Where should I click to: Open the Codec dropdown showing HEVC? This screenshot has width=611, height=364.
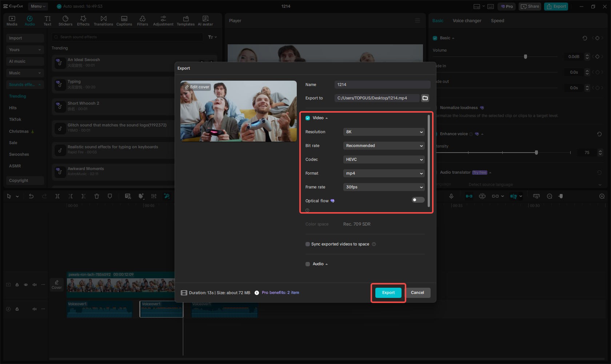click(x=384, y=159)
